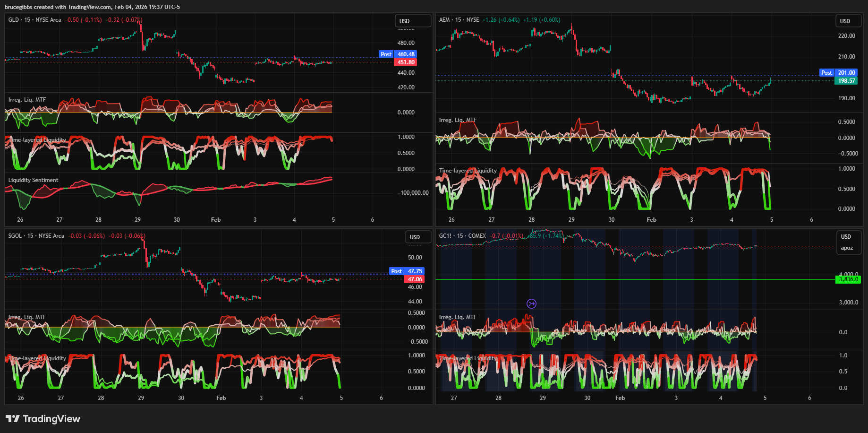Screen dimensions: 868x433
Task: Click the TradingView logo at bottom left
Action: pos(43,419)
